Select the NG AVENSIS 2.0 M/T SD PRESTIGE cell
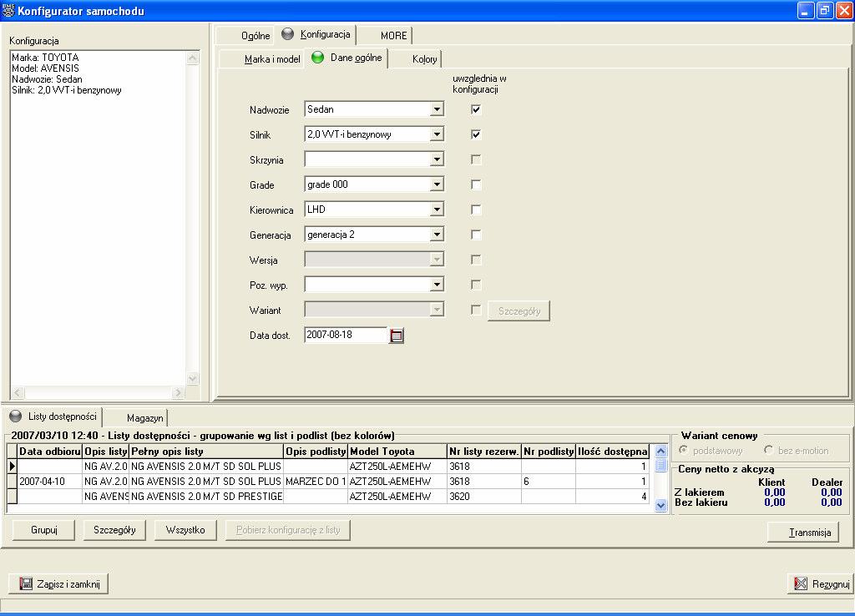The width and height of the screenshot is (855, 616). (x=207, y=497)
